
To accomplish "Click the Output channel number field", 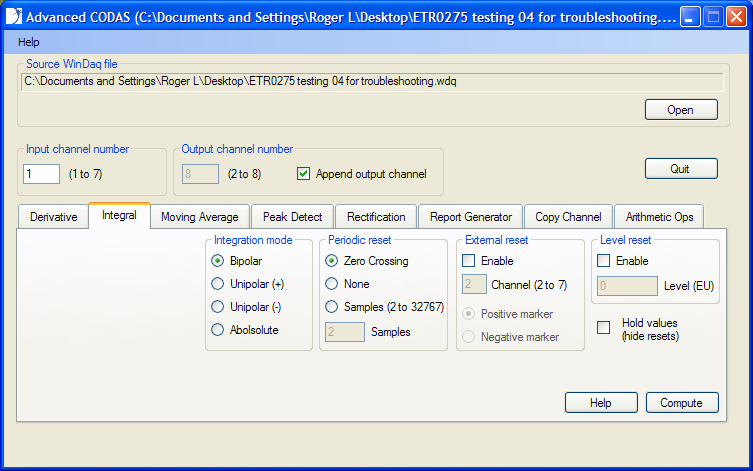I will (200, 174).
